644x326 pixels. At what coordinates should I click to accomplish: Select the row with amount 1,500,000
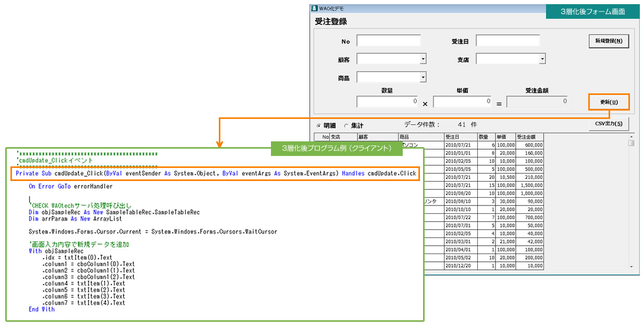pos(529,184)
